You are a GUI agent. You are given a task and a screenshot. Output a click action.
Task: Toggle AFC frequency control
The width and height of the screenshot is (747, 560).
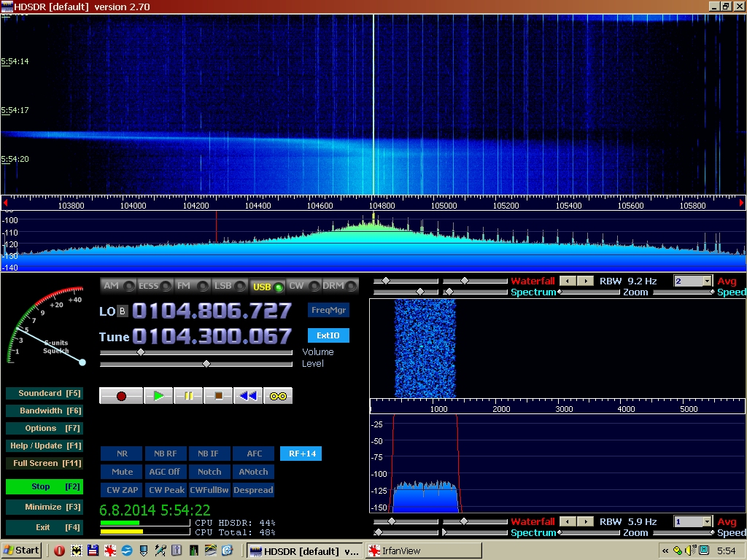[x=254, y=454]
